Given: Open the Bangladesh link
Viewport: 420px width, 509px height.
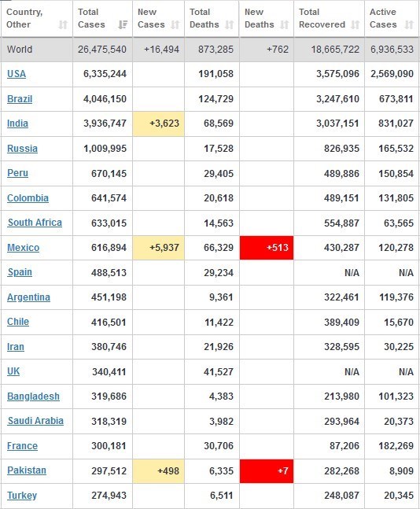Looking at the screenshot, I should (x=34, y=396).
